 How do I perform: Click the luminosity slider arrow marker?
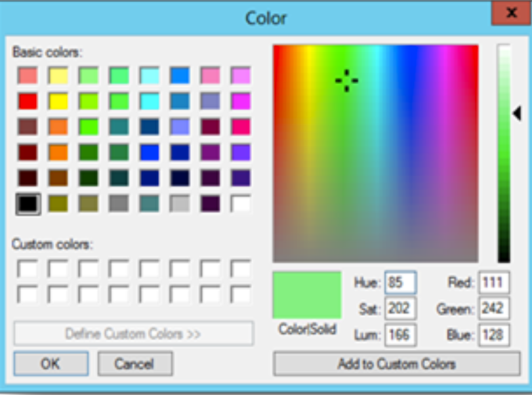(x=517, y=114)
